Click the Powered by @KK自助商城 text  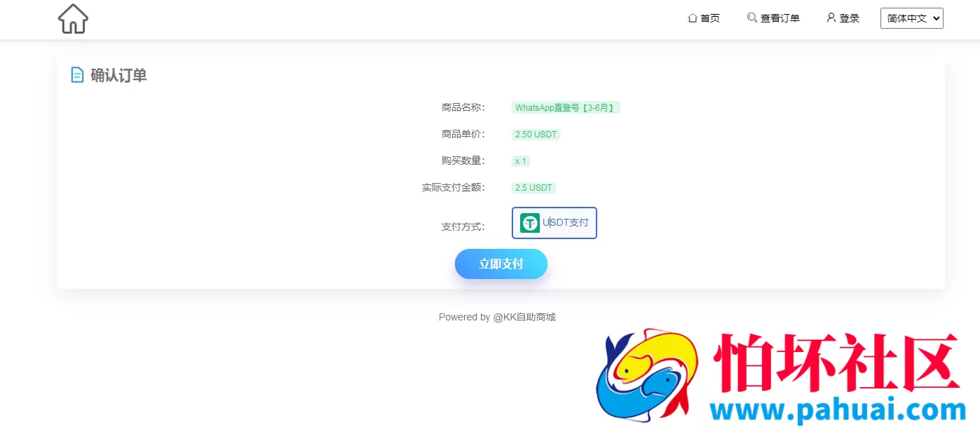coord(497,317)
